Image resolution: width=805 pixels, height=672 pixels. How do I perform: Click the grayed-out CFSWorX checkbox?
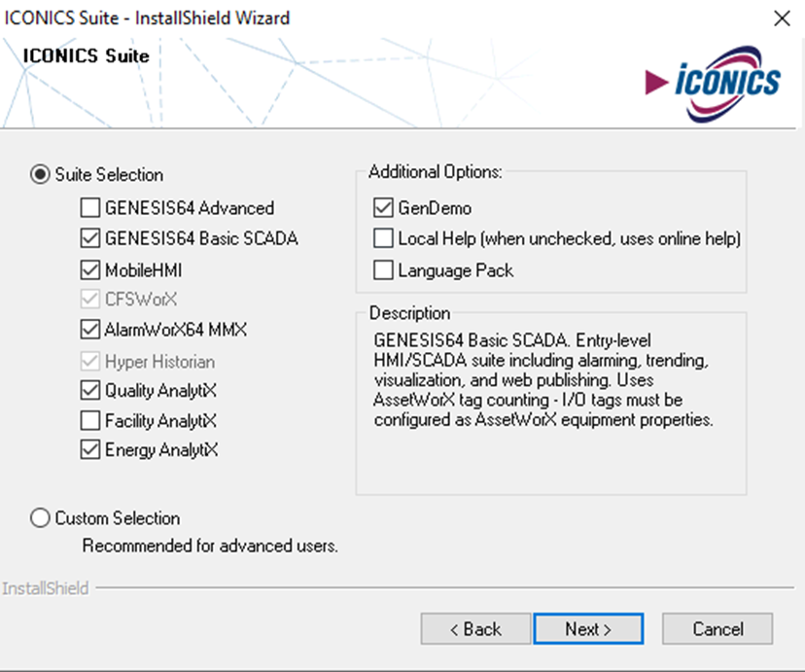point(90,300)
